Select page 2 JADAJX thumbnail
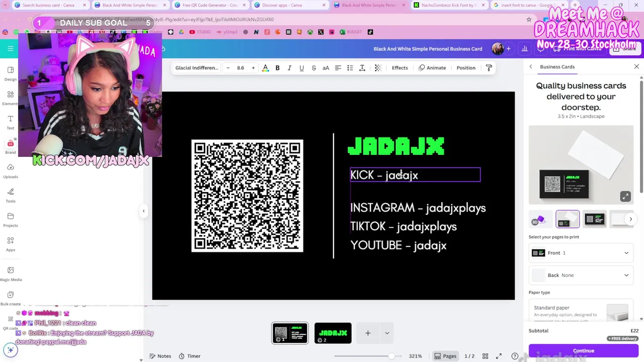 pos(333,333)
